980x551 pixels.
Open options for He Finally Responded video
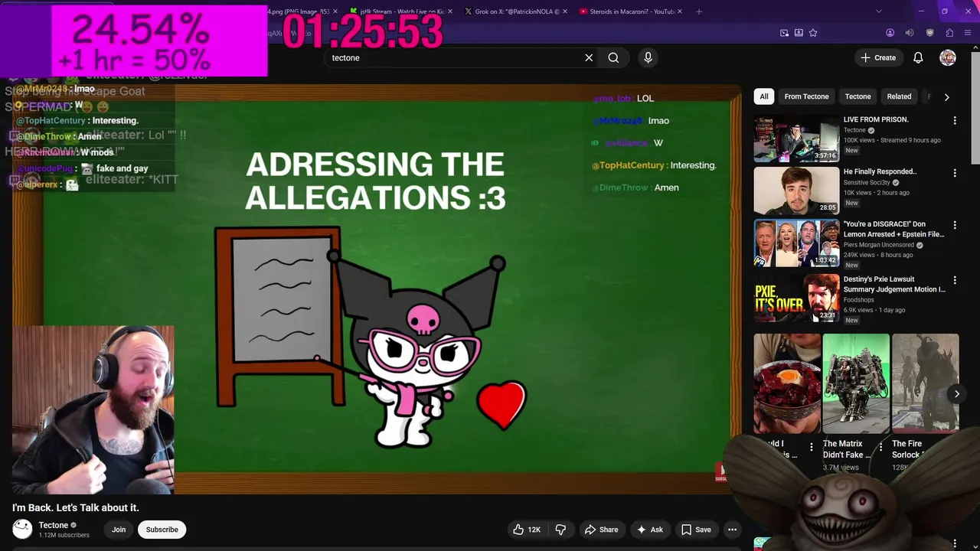pyautogui.click(x=955, y=173)
